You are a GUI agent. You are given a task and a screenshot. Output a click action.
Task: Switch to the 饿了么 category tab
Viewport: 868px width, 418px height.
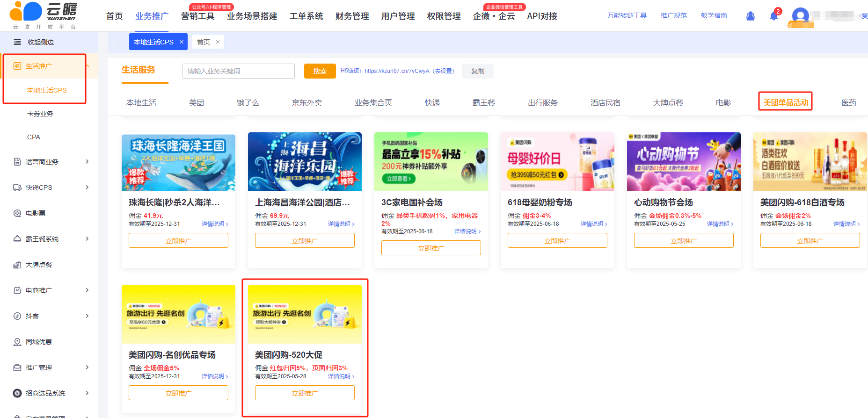(x=248, y=103)
